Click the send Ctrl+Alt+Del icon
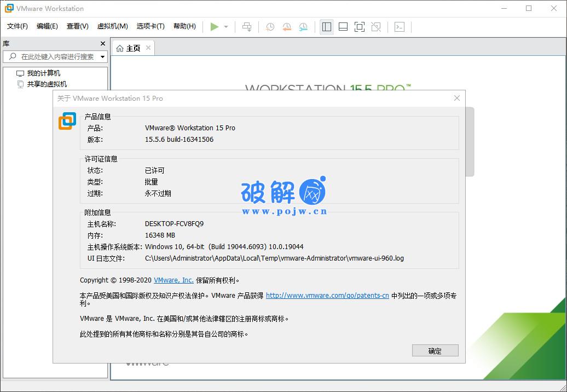This screenshot has width=567, height=392. pos(247,26)
